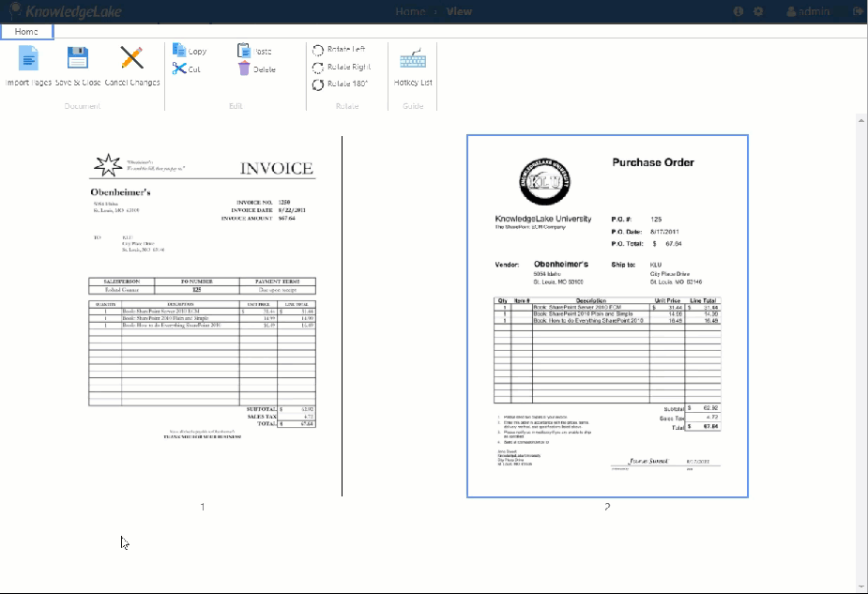This screenshot has width=868, height=594.
Task: Paste page from clipboard
Action: pos(254,51)
